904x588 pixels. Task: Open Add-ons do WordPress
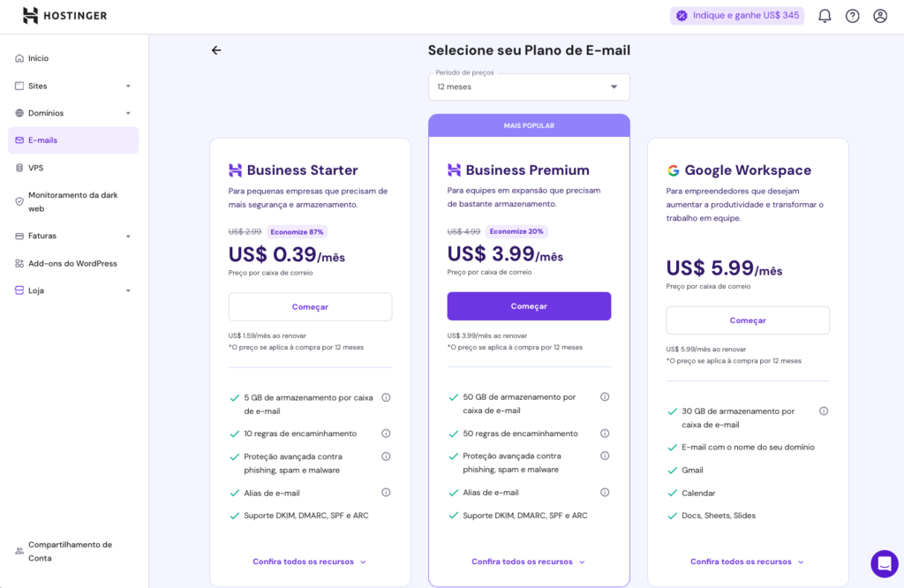click(x=72, y=263)
